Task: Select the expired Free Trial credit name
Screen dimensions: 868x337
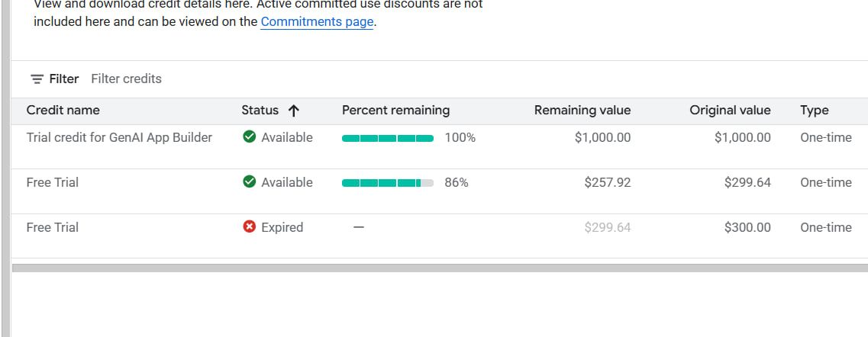Action: coord(53,227)
